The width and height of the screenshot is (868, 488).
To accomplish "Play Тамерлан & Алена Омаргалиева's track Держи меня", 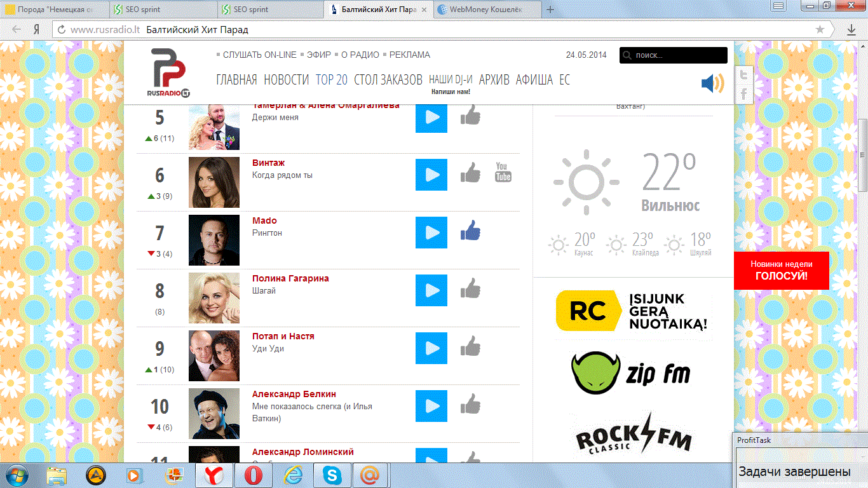I will tap(431, 118).
